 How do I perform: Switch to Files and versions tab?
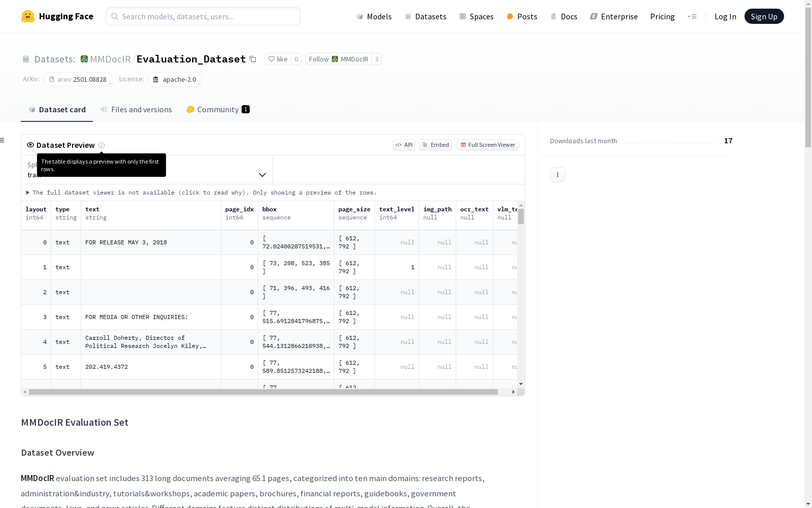pos(136,110)
